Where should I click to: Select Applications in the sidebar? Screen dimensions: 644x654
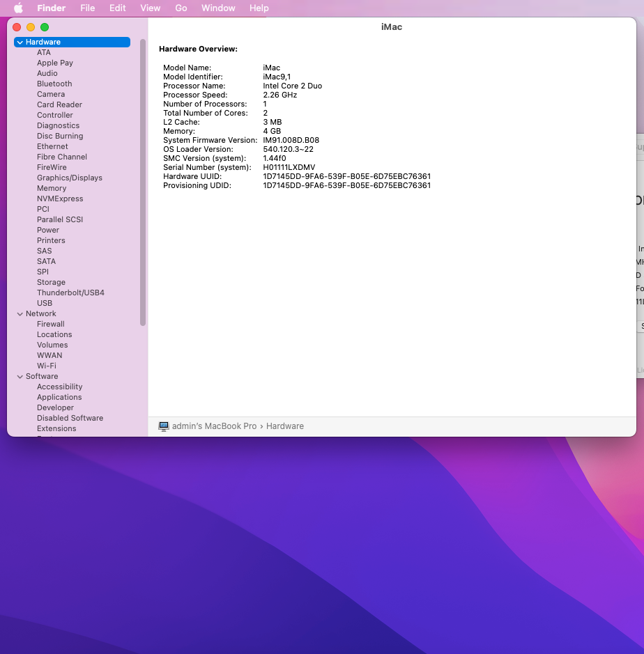point(59,397)
